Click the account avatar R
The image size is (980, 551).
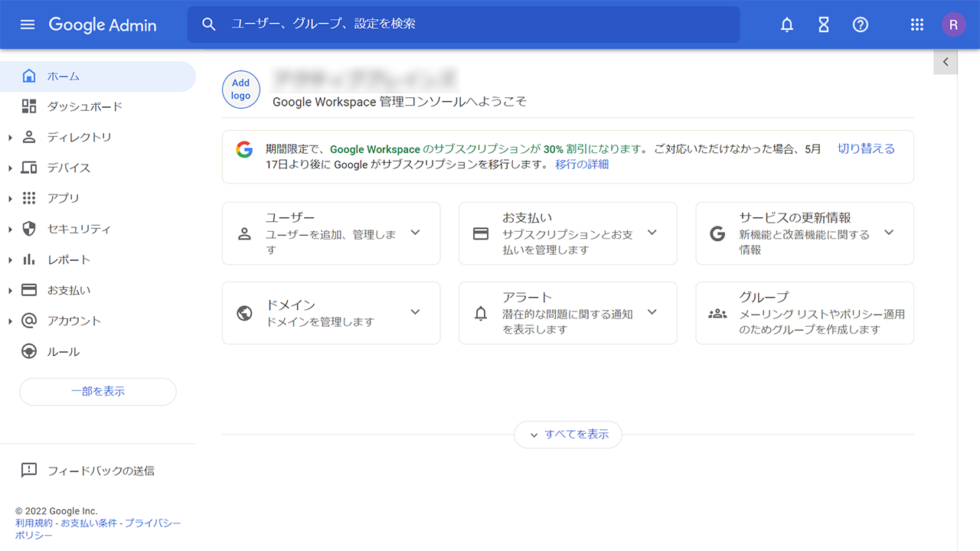(953, 24)
